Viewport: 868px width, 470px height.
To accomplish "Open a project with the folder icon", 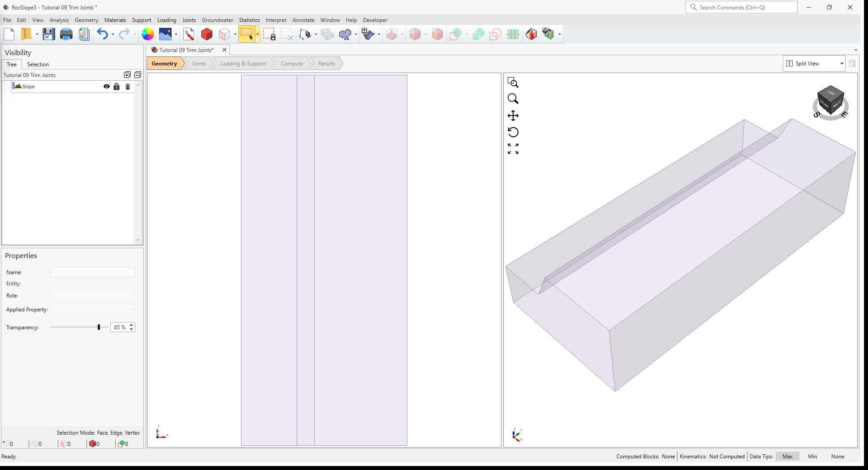I will coord(26,34).
